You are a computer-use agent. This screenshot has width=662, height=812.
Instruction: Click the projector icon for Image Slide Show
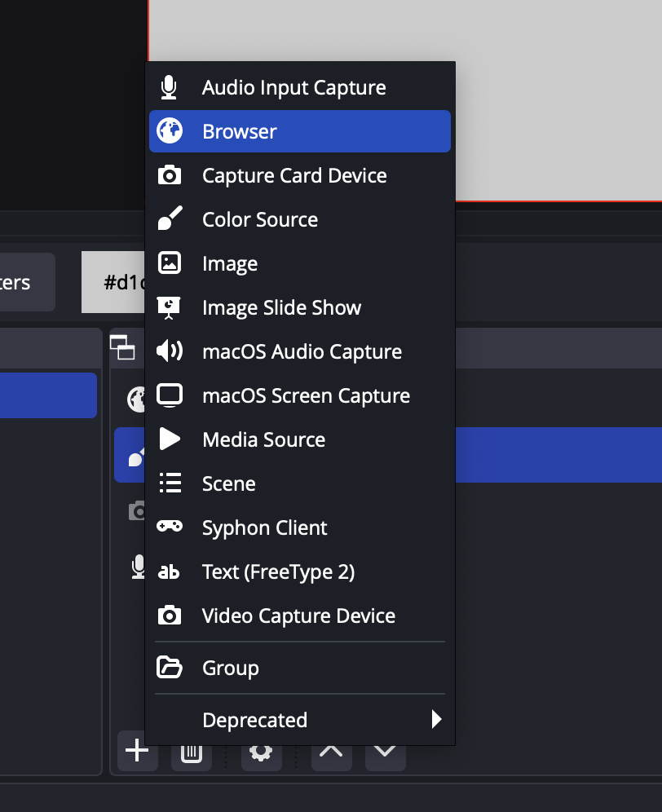(169, 307)
